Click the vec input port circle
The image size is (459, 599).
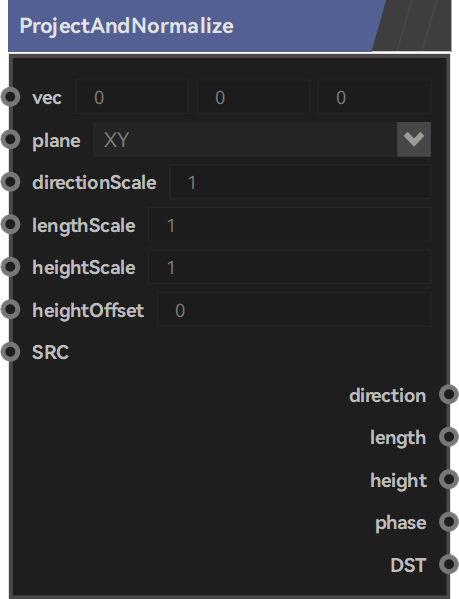[x=10, y=97]
